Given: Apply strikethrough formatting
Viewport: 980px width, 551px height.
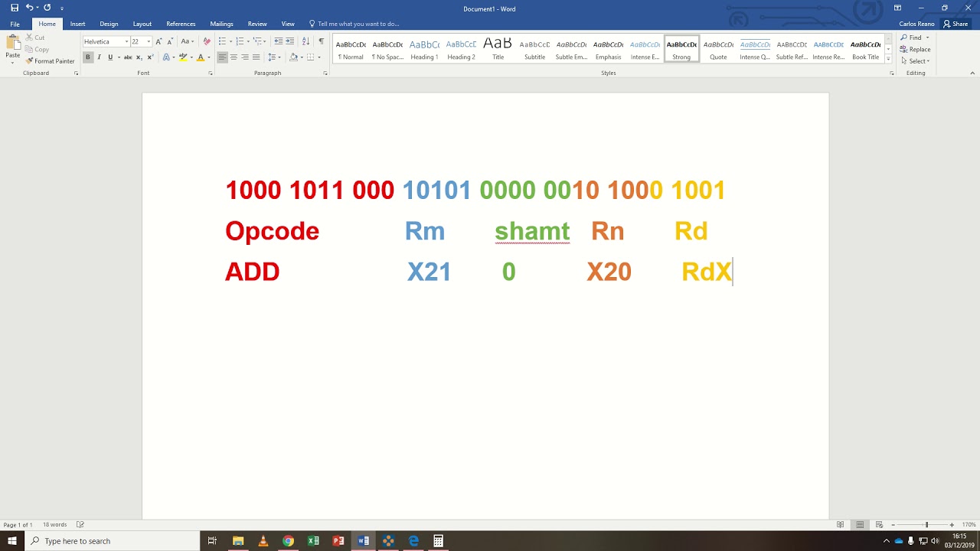Looking at the screenshot, I should pos(128,57).
